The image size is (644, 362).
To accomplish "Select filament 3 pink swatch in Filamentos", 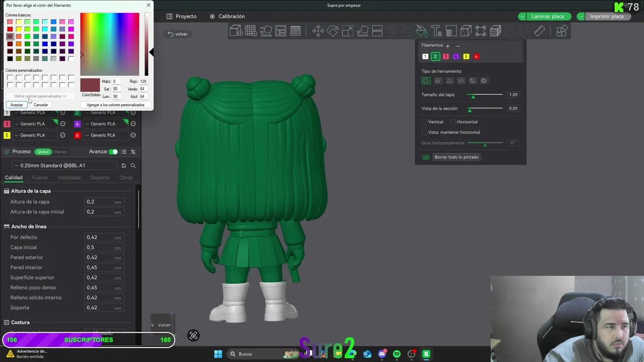I will pyautogui.click(x=446, y=57).
